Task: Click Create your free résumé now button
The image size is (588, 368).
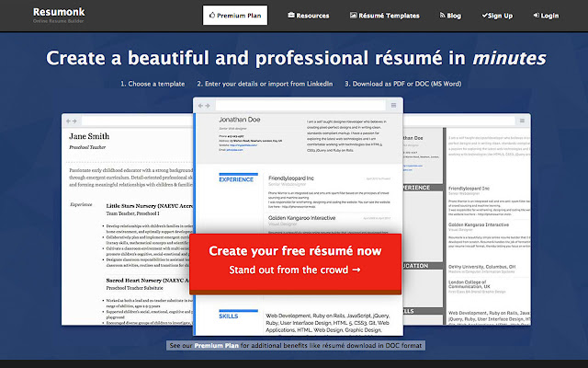Action: pos(295,263)
